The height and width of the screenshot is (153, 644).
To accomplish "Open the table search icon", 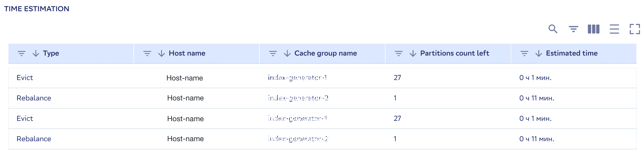I will (553, 29).
